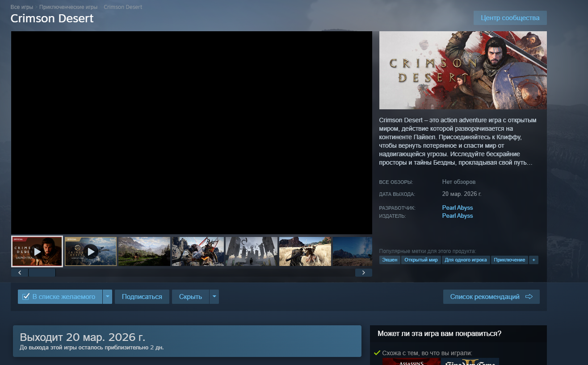Select the 'Открытый мир' tag
This screenshot has width=588, height=365.
click(x=421, y=260)
